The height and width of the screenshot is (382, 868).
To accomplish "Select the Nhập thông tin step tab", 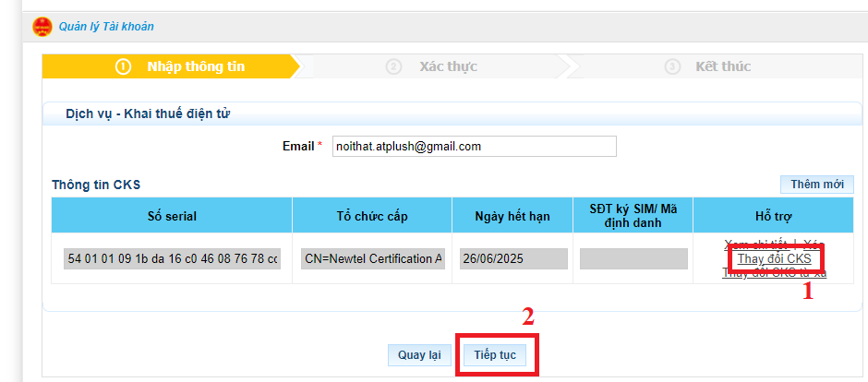I will 194,66.
